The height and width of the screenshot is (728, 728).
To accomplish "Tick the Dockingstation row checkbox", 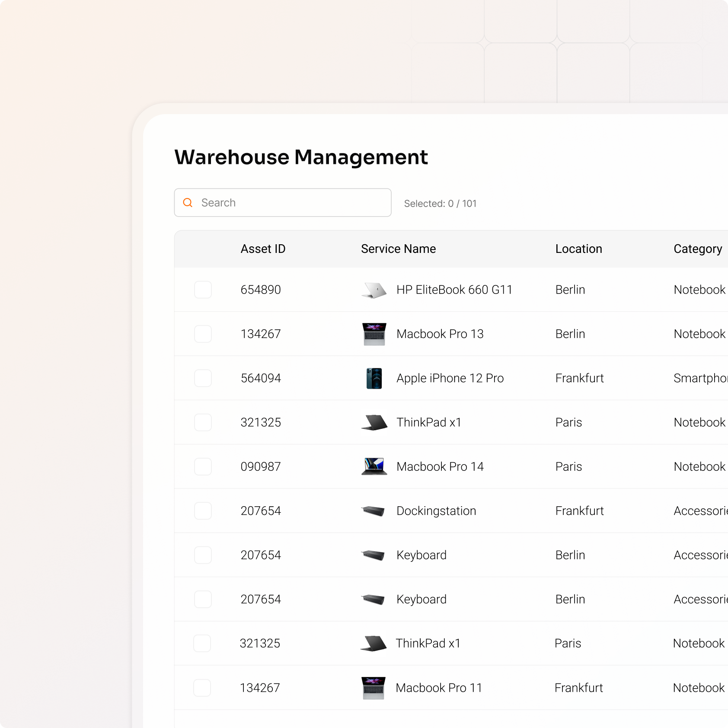I will click(x=203, y=511).
